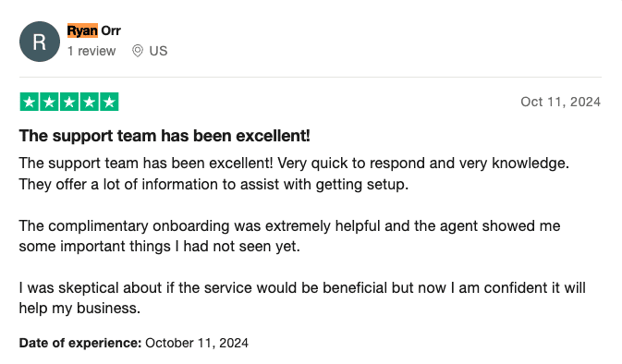This screenshot has width=622, height=364.
Task: Click the 1 review count text
Action: click(91, 51)
